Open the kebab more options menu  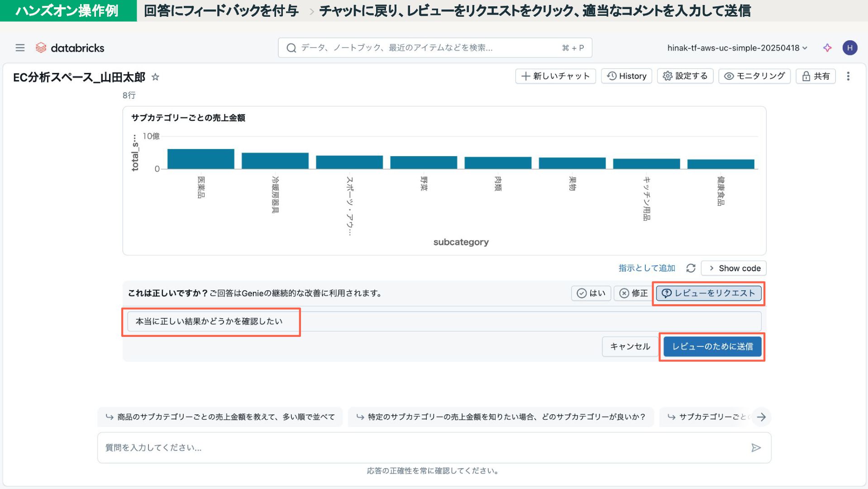click(848, 76)
